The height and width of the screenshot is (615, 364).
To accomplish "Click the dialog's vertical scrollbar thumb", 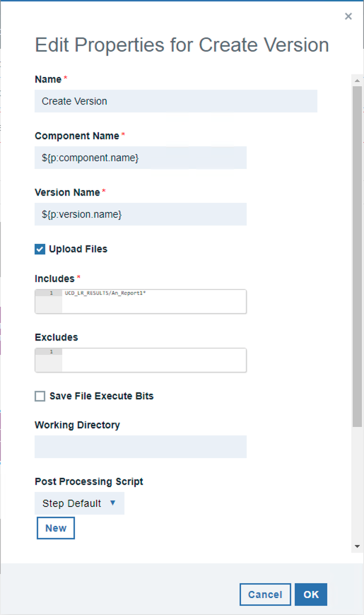I will coord(357,257).
